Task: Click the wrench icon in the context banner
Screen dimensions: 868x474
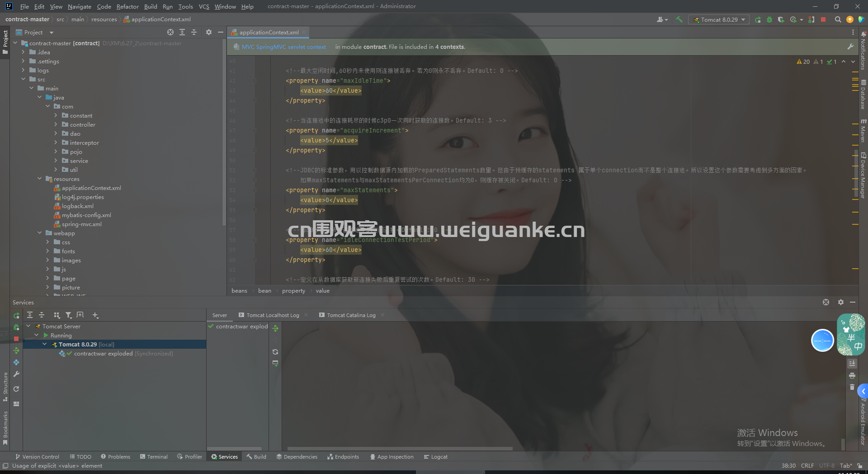Action: click(850, 47)
